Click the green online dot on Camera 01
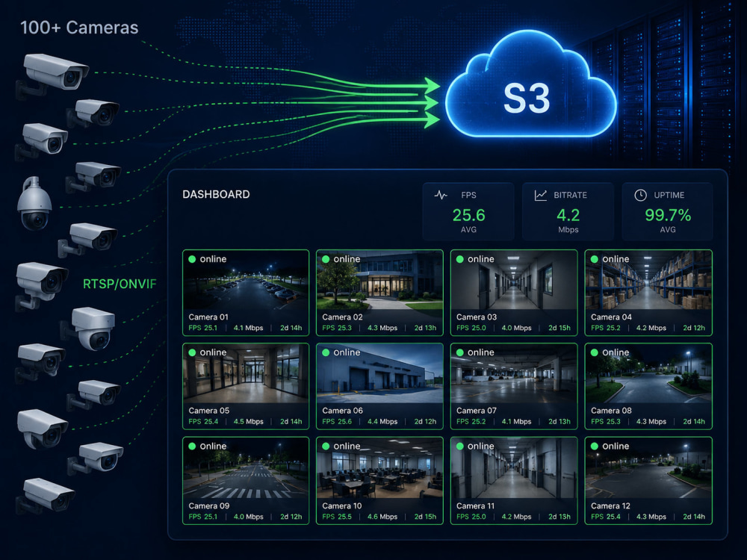The image size is (747, 560). tap(192, 259)
